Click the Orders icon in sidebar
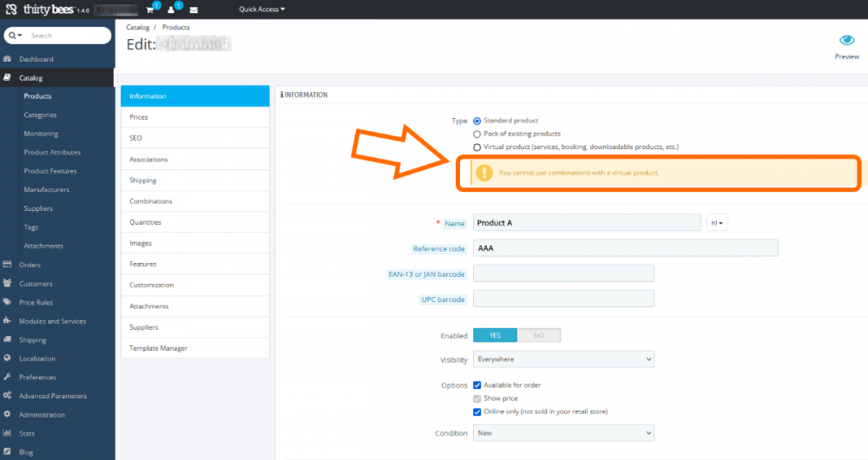The height and width of the screenshot is (460, 868). [8, 265]
